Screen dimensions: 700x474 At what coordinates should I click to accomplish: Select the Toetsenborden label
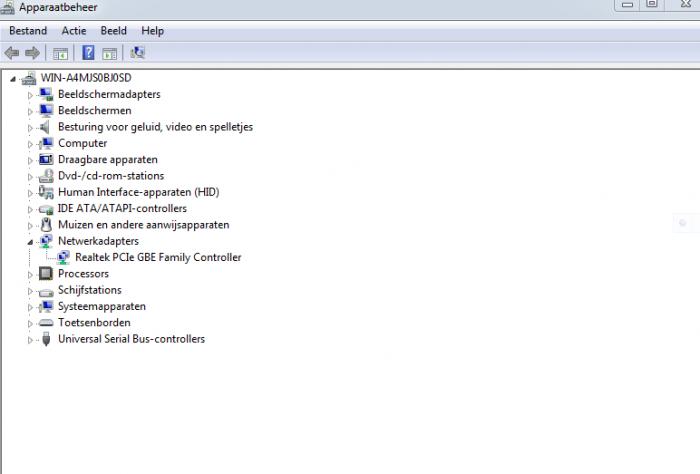click(94, 322)
